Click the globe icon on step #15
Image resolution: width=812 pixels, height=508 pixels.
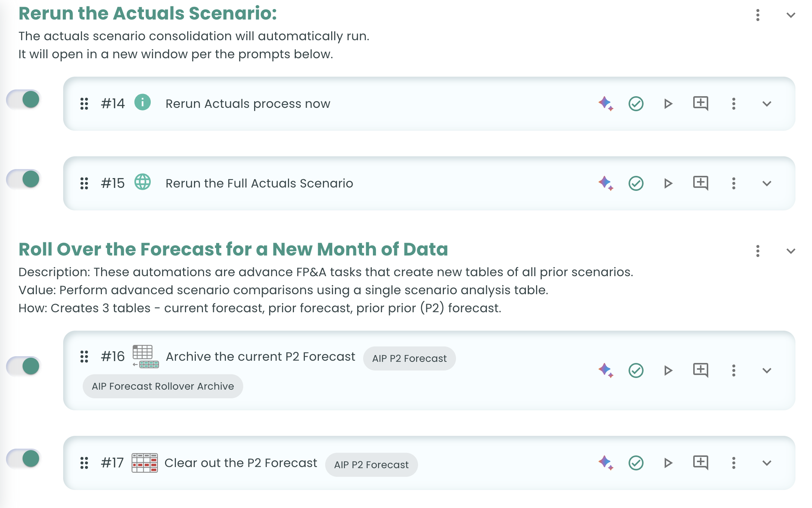click(x=142, y=182)
